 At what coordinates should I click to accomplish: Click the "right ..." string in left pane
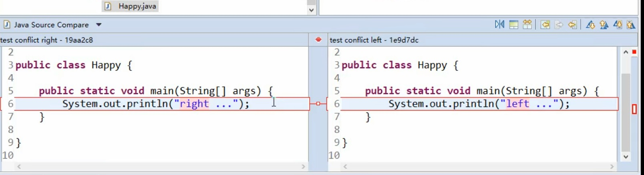click(x=206, y=104)
